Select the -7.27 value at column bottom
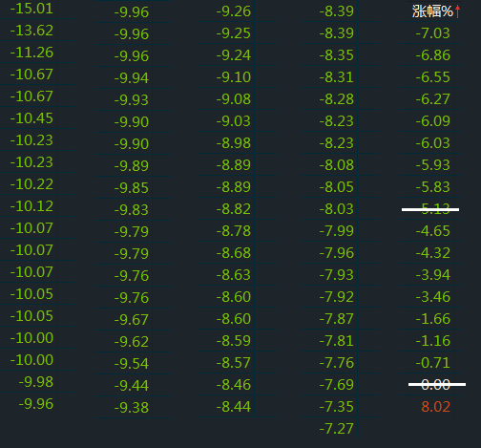The height and width of the screenshot is (448, 481). point(337,429)
